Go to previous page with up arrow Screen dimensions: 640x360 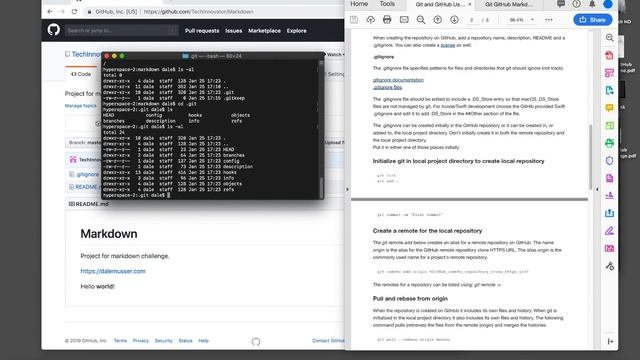pyautogui.click(x=438, y=20)
